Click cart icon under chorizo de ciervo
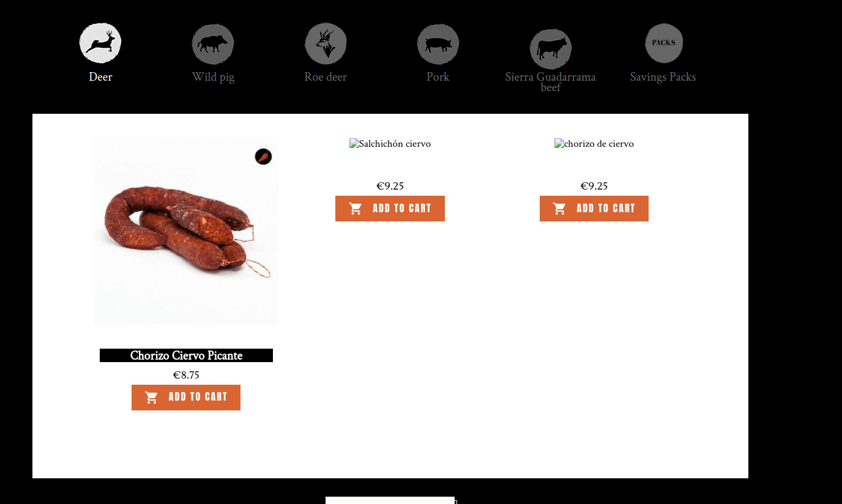This screenshot has width=842, height=504. coord(559,209)
